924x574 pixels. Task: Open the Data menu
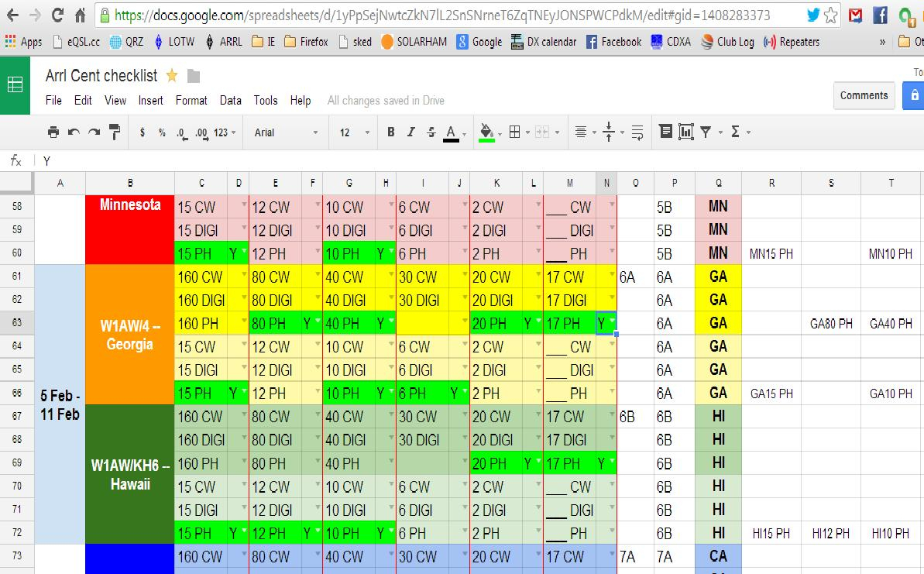tap(230, 101)
